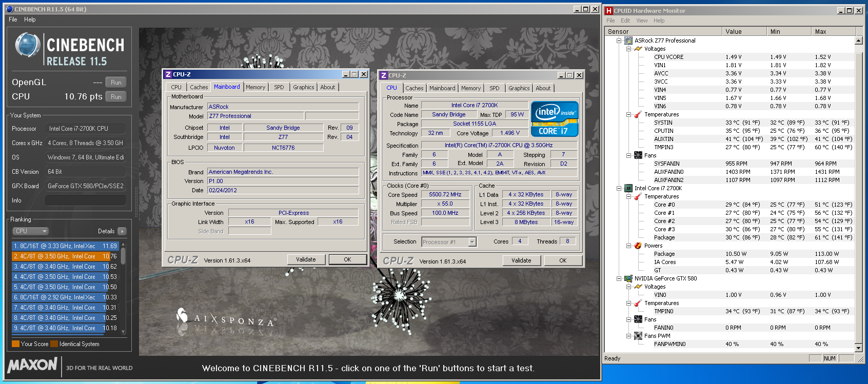The image size is (868, 384).
Task: Open the CPU ranking type dropdown
Action: click(30, 231)
